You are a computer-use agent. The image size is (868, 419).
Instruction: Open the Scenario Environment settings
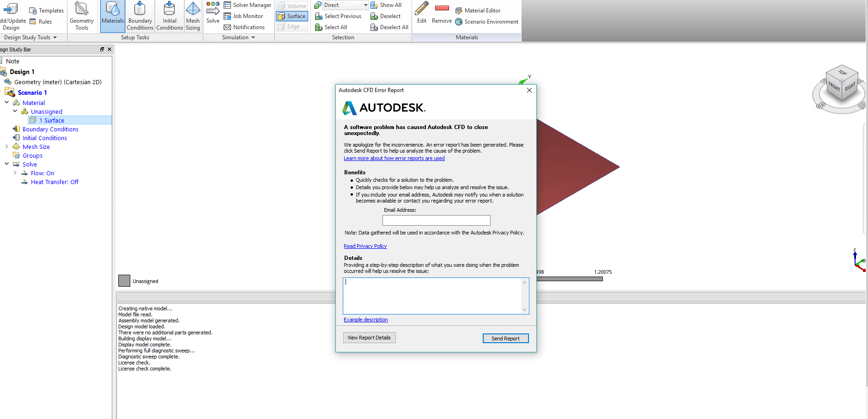486,22
